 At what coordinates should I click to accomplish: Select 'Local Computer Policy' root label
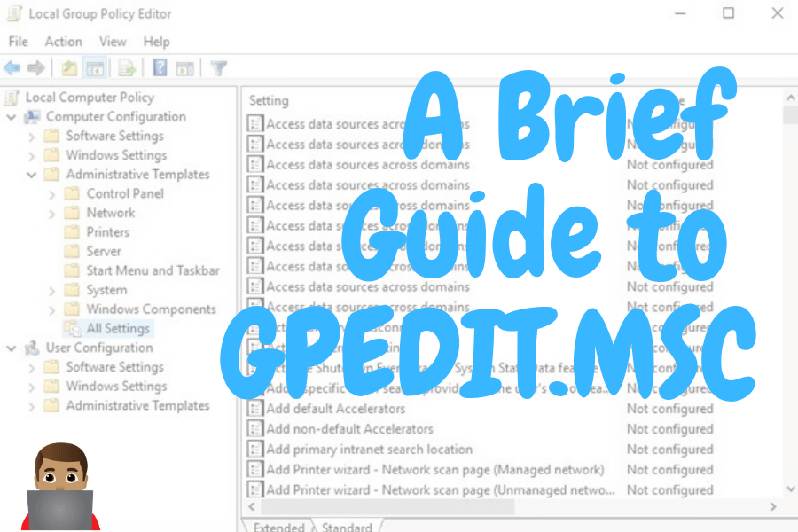tap(90, 98)
